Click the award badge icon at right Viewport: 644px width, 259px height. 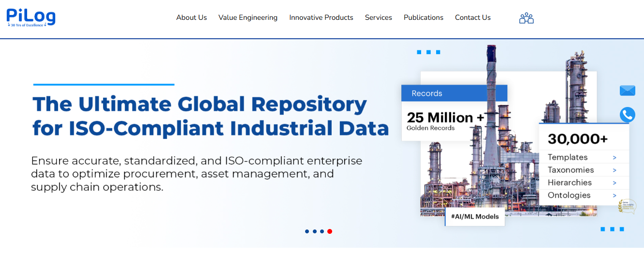pos(627,207)
